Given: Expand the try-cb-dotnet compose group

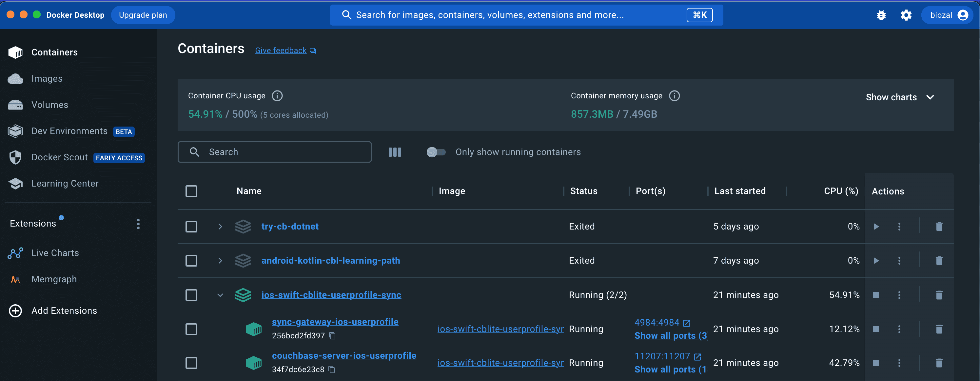Looking at the screenshot, I should [220, 227].
